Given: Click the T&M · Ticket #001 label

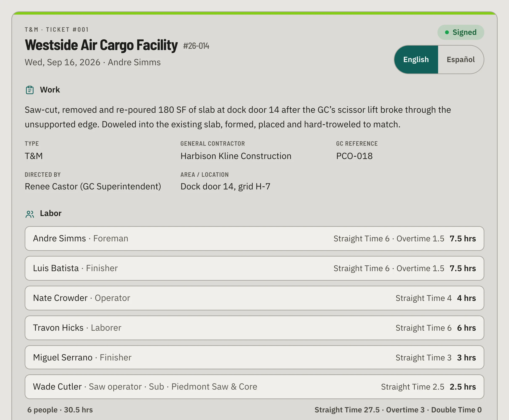Looking at the screenshot, I should pos(57,30).
